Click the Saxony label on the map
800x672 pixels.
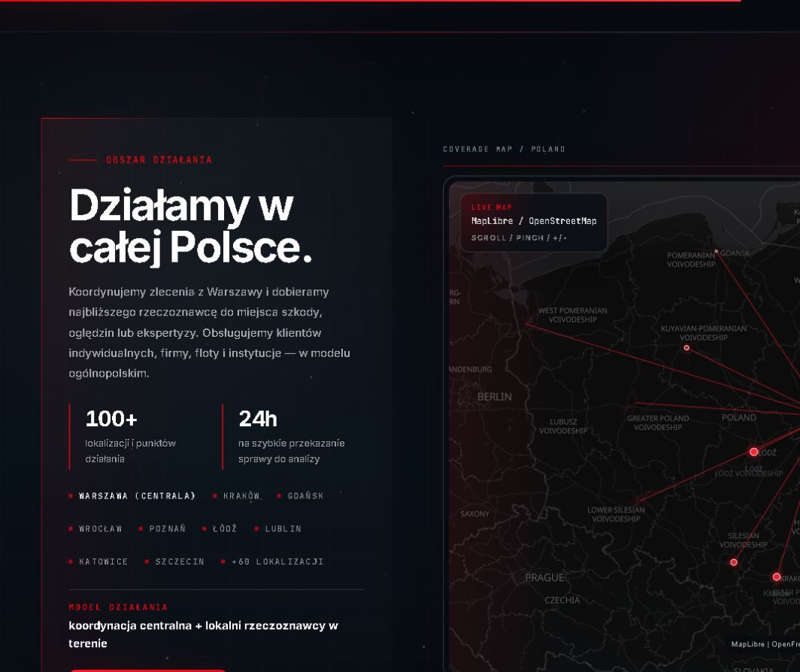475,514
